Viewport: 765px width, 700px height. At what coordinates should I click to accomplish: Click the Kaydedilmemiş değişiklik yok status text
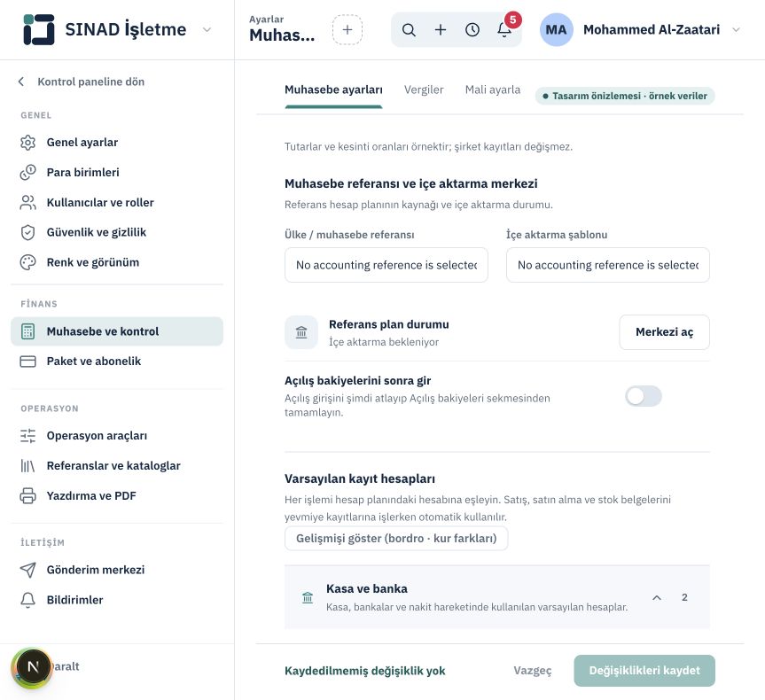pos(365,671)
